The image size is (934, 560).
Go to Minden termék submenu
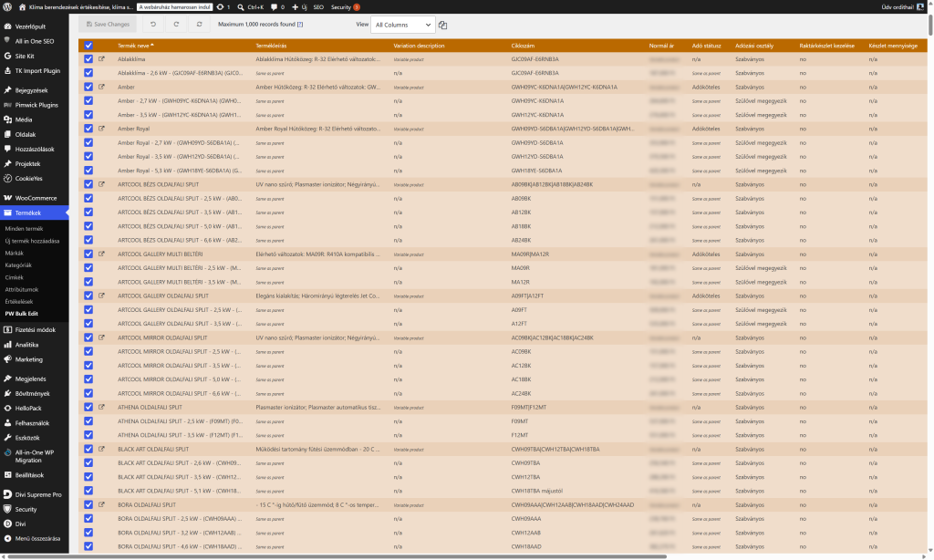pos(24,229)
